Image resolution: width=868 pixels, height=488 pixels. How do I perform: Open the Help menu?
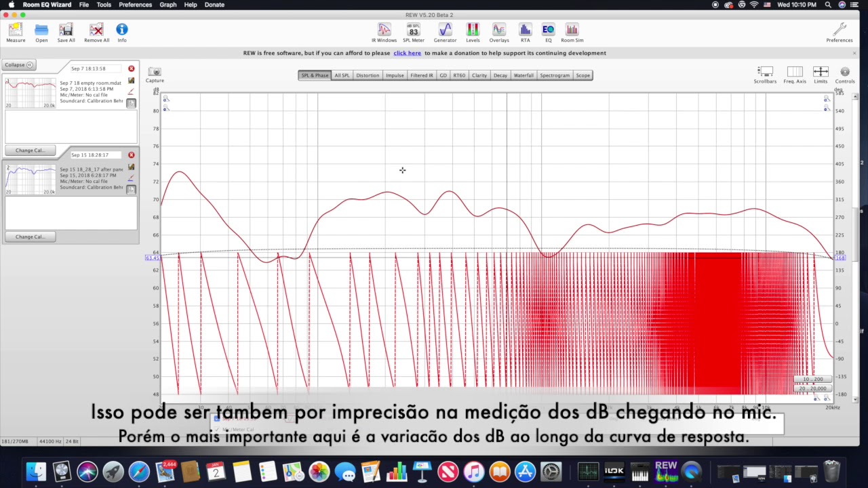(x=191, y=5)
